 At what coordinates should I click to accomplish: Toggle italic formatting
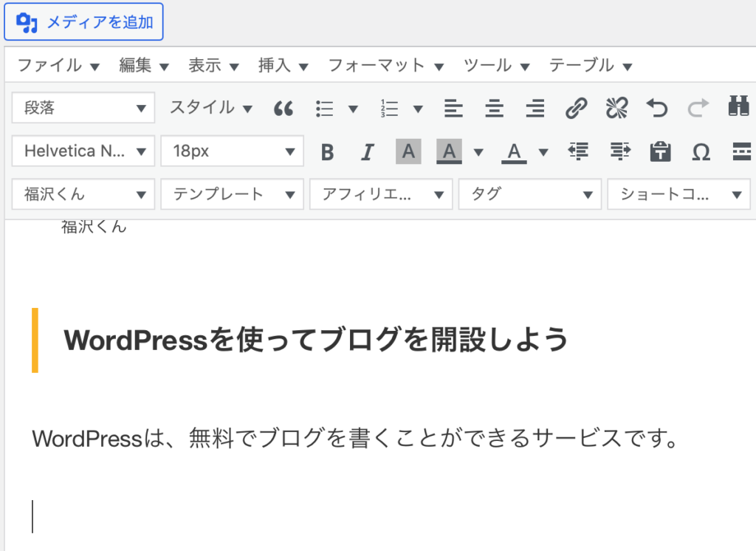point(367,152)
